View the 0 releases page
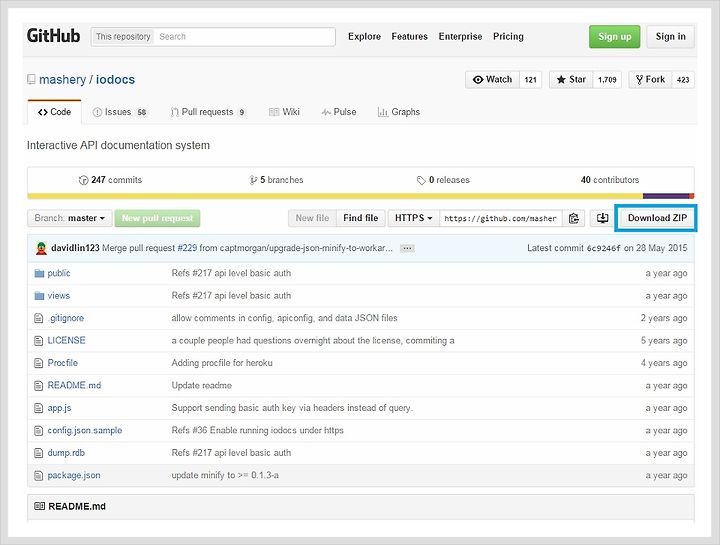This screenshot has height=545, width=720. click(443, 180)
